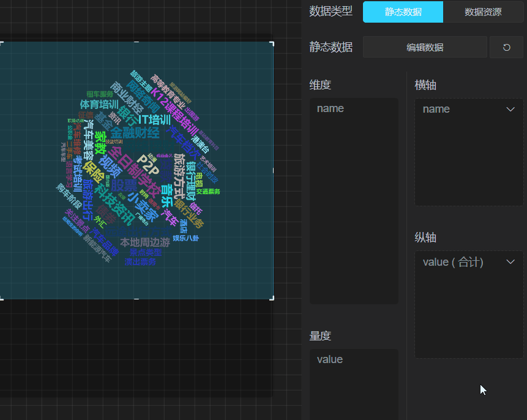Click the 量度 heading
The width and height of the screenshot is (527, 420).
point(320,336)
